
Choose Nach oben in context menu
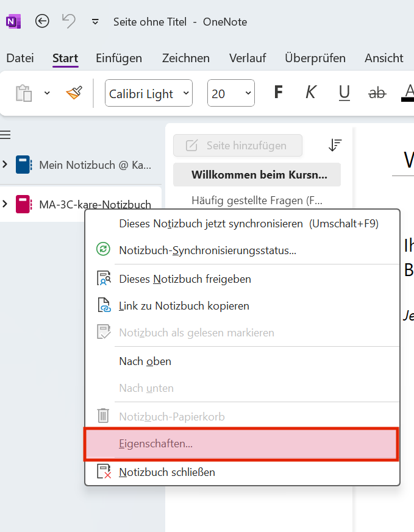242,361
